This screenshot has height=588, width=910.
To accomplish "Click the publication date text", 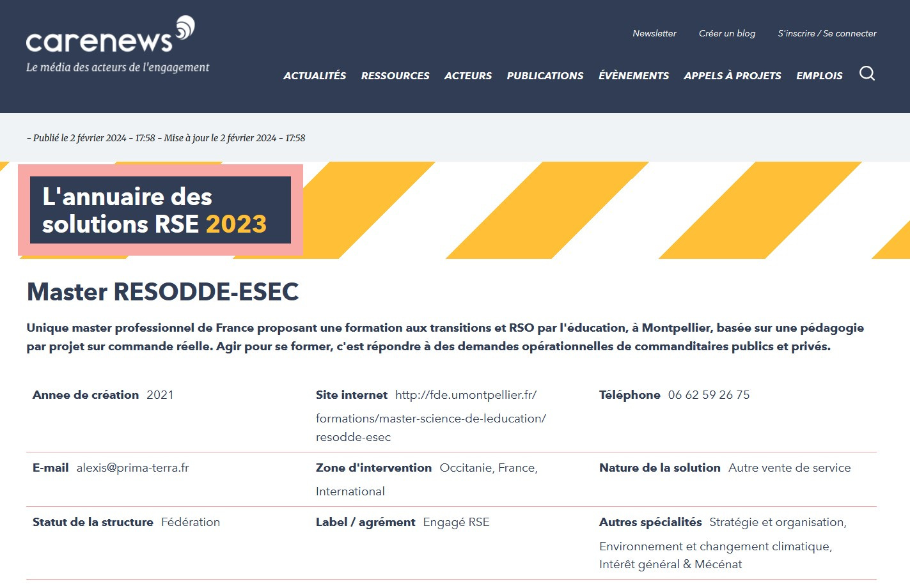I will 166,138.
